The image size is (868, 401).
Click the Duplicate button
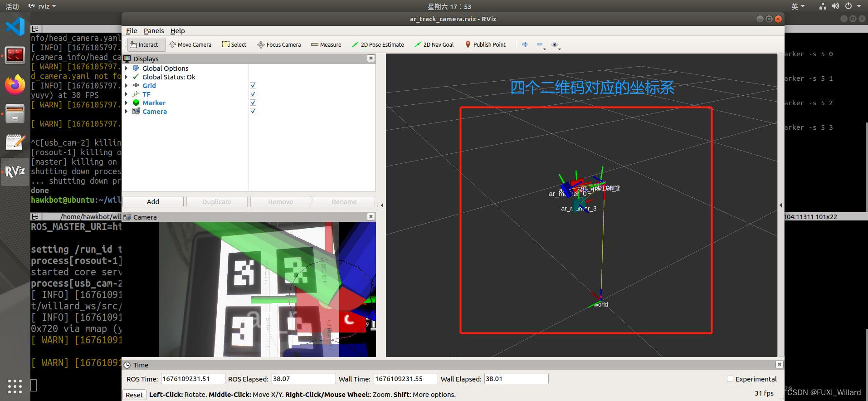[217, 201]
